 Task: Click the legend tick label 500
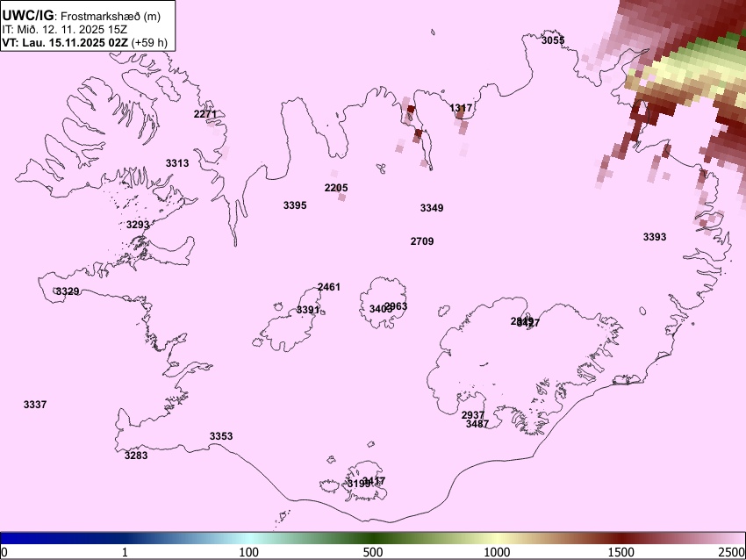pyautogui.click(x=373, y=552)
